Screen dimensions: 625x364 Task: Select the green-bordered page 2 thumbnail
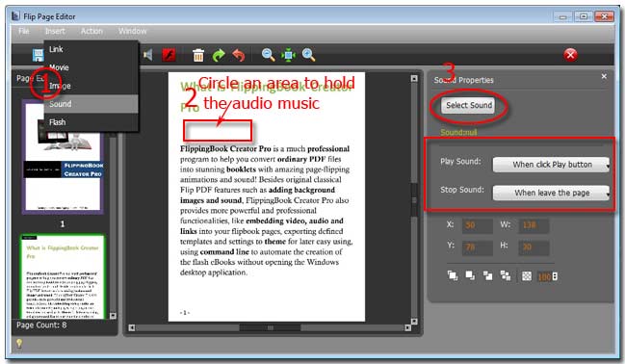coord(63,276)
